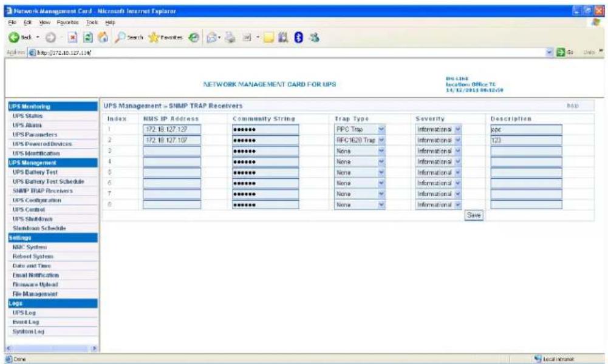The image size is (608, 364).
Task: Click NMS IP Address field with 172.18.127.107
Action: 172,140
